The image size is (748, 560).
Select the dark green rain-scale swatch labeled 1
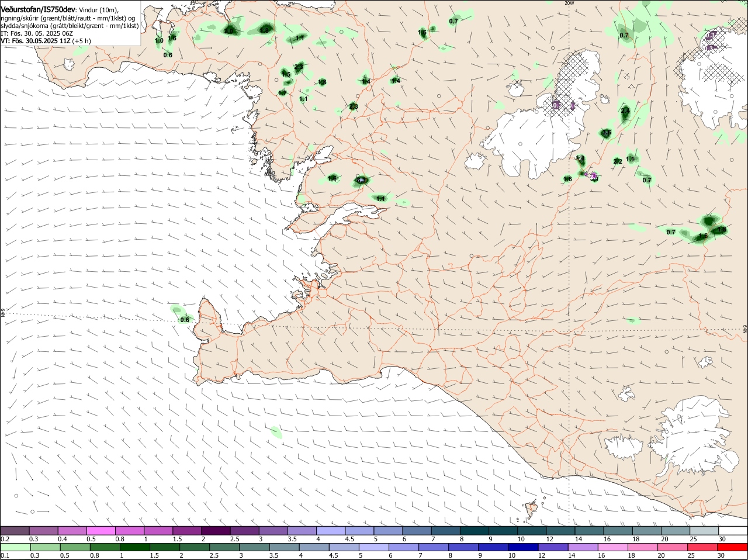[134, 547]
